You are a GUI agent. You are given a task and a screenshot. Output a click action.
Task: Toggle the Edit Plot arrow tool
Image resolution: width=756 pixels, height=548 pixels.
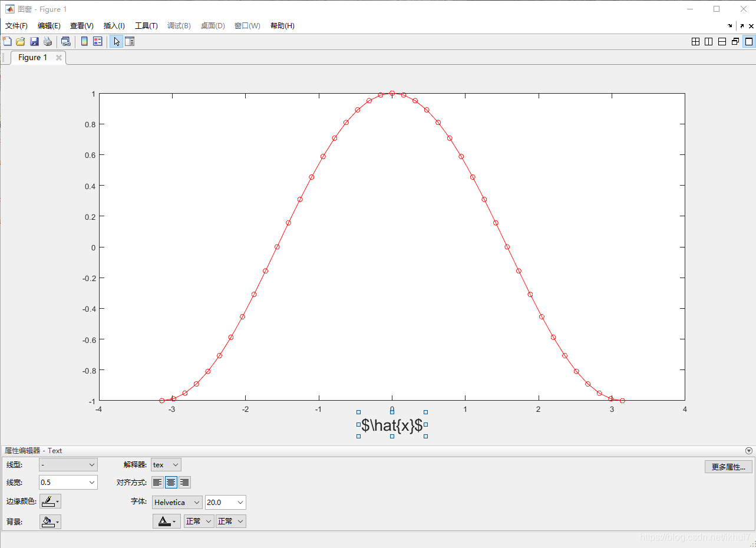pos(116,41)
